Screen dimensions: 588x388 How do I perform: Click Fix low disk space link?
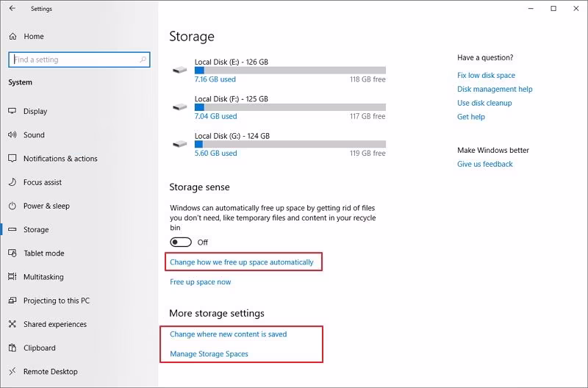point(486,76)
